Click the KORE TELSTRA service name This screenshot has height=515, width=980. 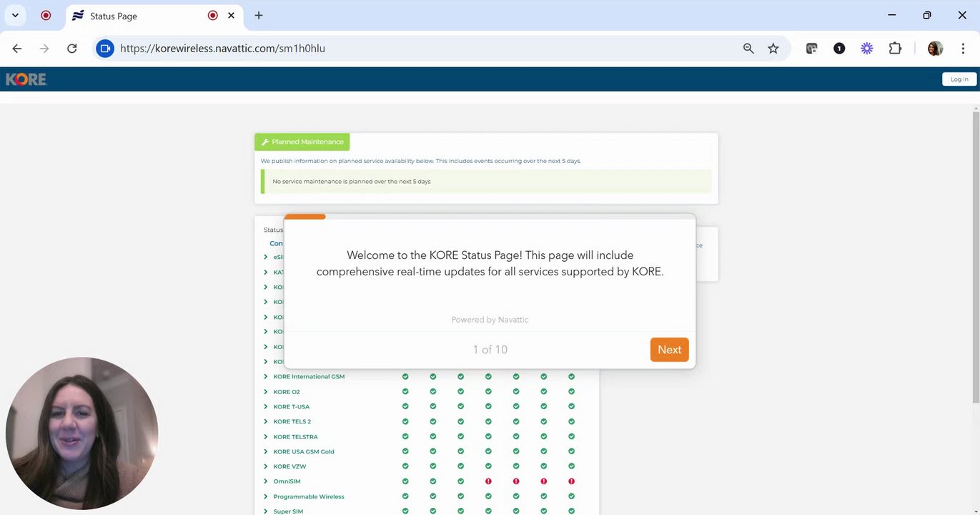(x=295, y=436)
